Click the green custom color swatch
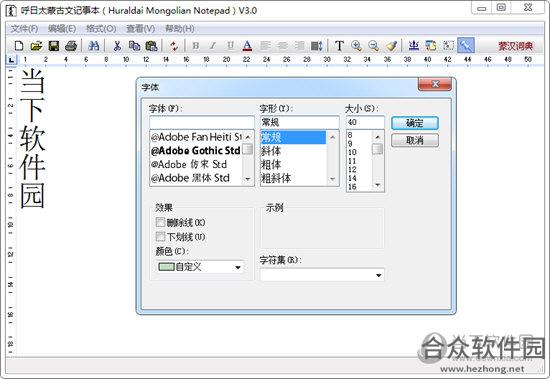Image resolution: width=550 pixels, height=379 pixels. [x=166, y=267]
